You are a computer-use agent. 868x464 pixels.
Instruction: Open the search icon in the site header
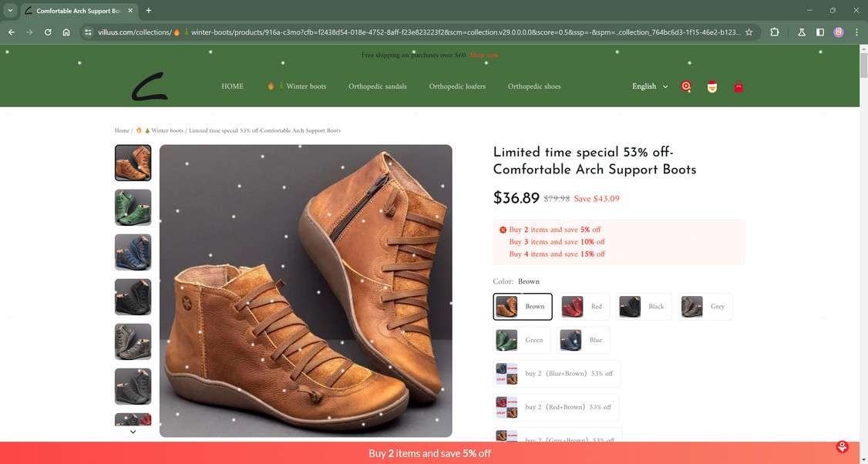(x=685, y=86)
